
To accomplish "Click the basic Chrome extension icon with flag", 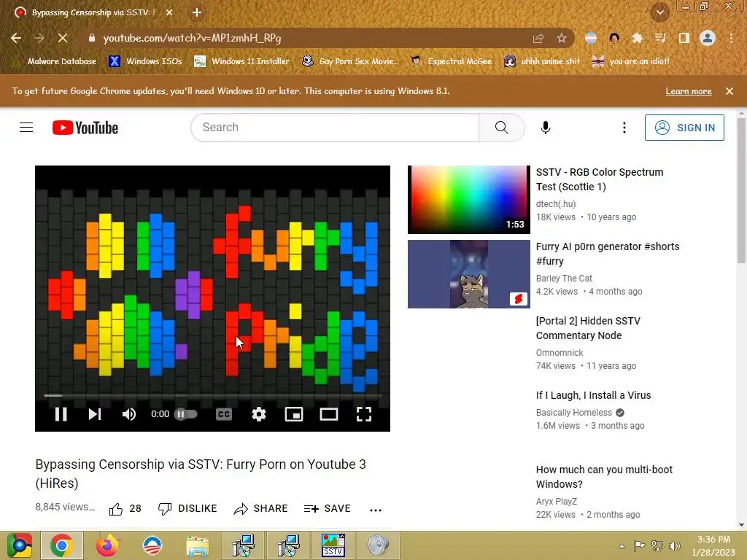I will pos(591,38).
